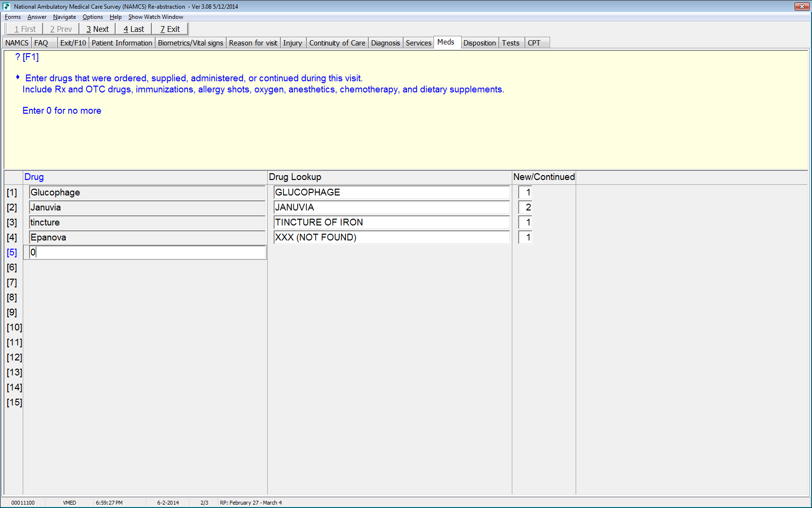The image size is (812, 508).
Task: Go to the Disposition tab
Action: click(x=479, y=43)
